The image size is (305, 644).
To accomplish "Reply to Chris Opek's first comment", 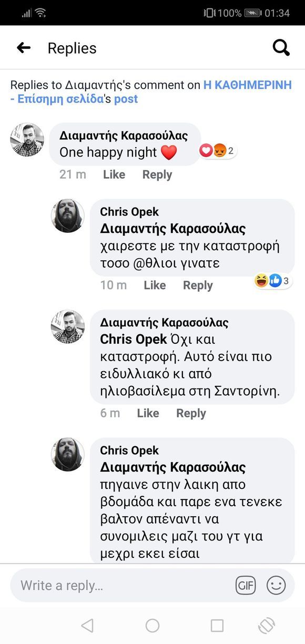I will 197,285.
